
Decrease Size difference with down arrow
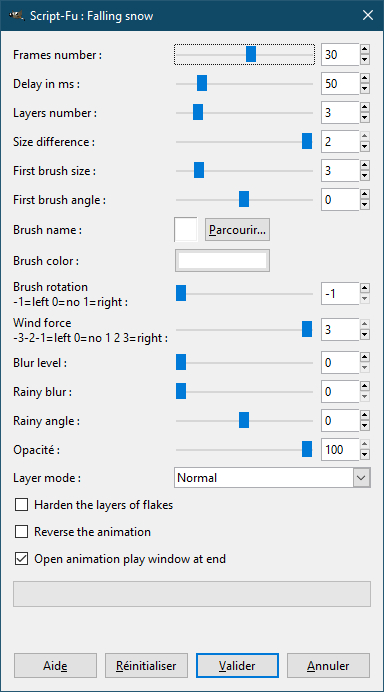(365, 147)
